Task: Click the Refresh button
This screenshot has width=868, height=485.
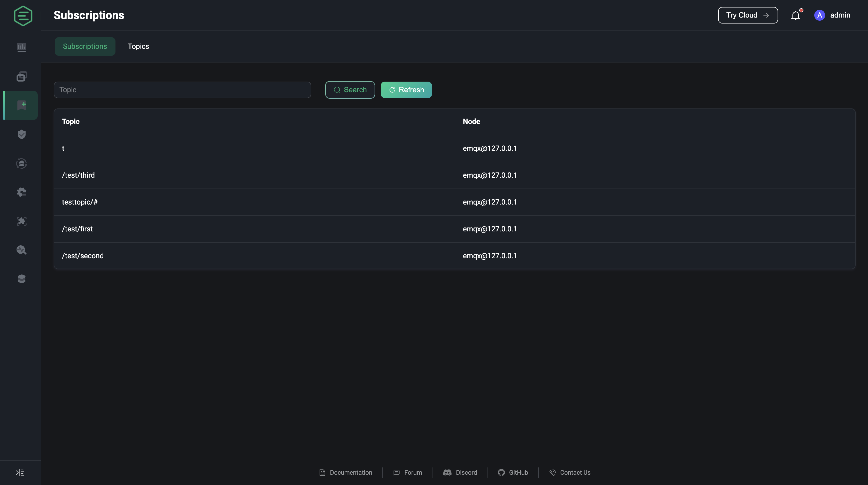Action: click(406, 90)
